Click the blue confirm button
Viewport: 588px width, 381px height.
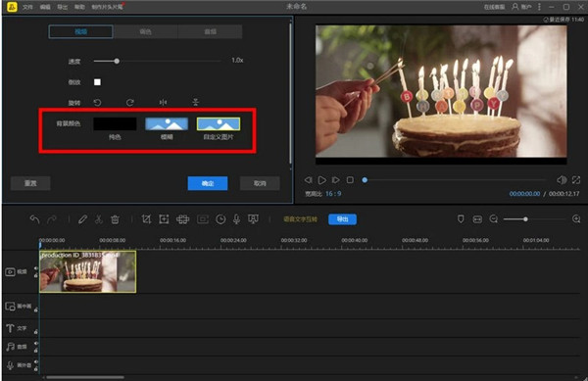tap(208, 183)
